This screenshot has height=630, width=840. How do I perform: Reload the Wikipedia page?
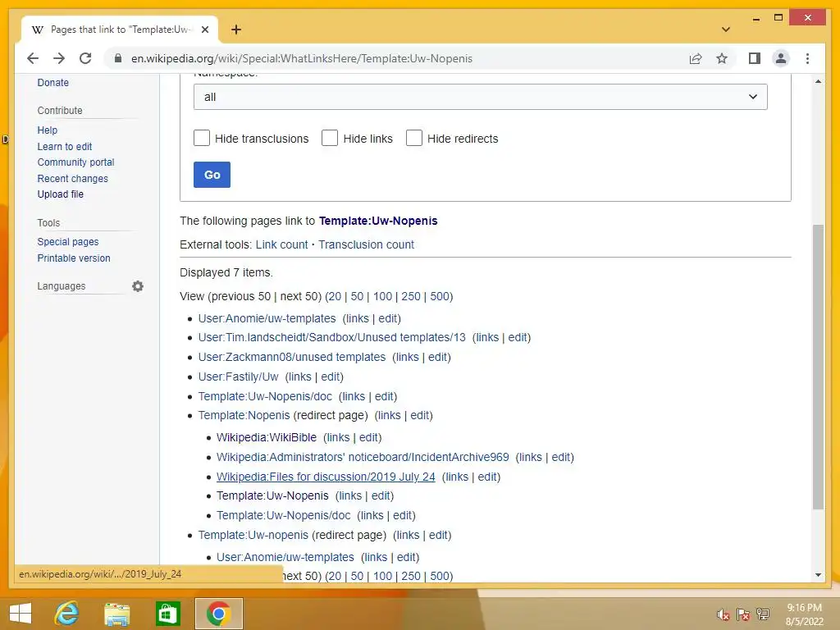click(85, 58)
